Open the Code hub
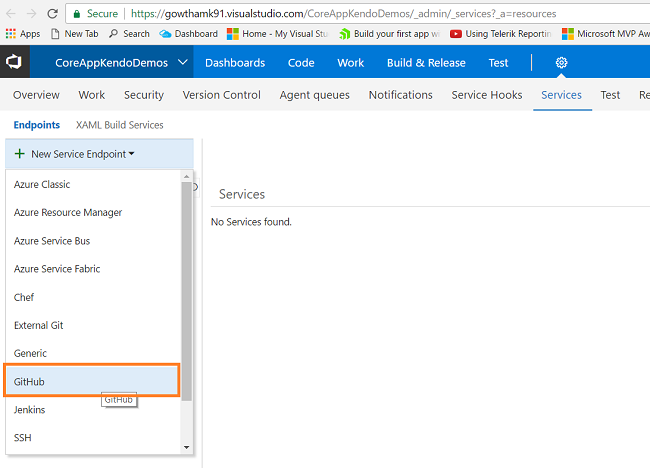Image resolution: width=650 pixels, height=468 pixels. coord(301,63)
